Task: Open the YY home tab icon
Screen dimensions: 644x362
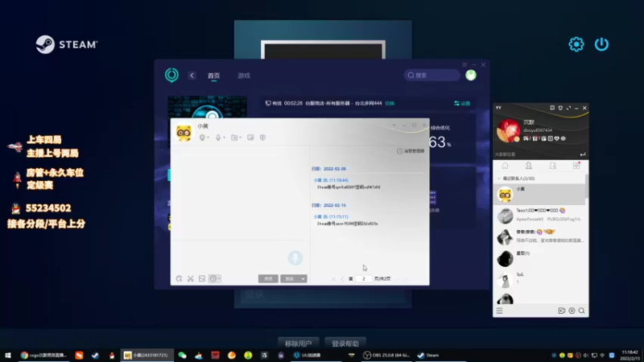Action: pos(505,166)
